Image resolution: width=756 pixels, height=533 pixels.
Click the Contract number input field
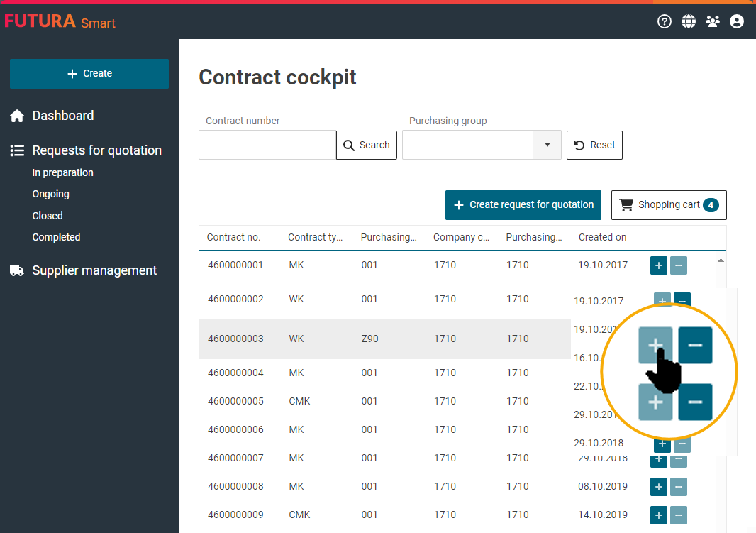tap(267, 145)
